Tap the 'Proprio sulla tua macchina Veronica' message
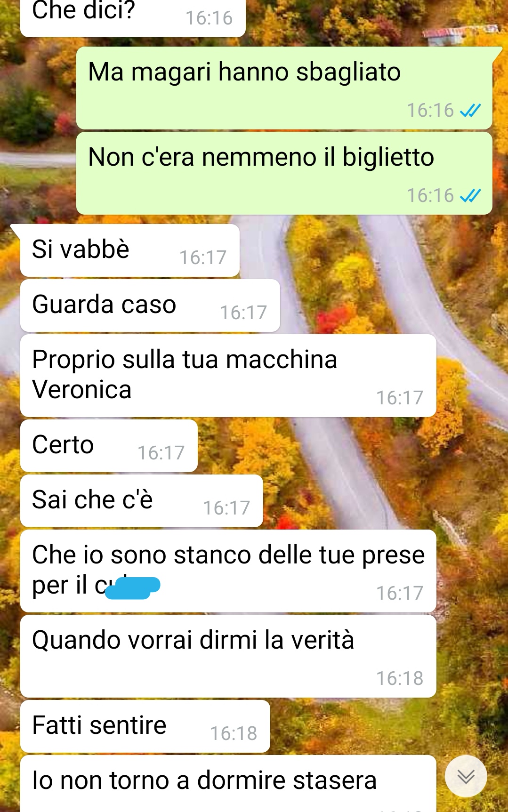Image resolution: width=508 pixels, height=812 pixels. coord(228,375)
